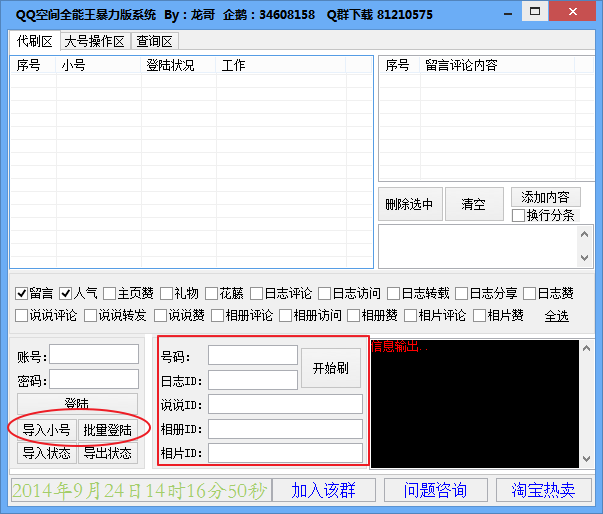Click the 工作 column header
603x514 pixels.
click(x=281, y=65)
